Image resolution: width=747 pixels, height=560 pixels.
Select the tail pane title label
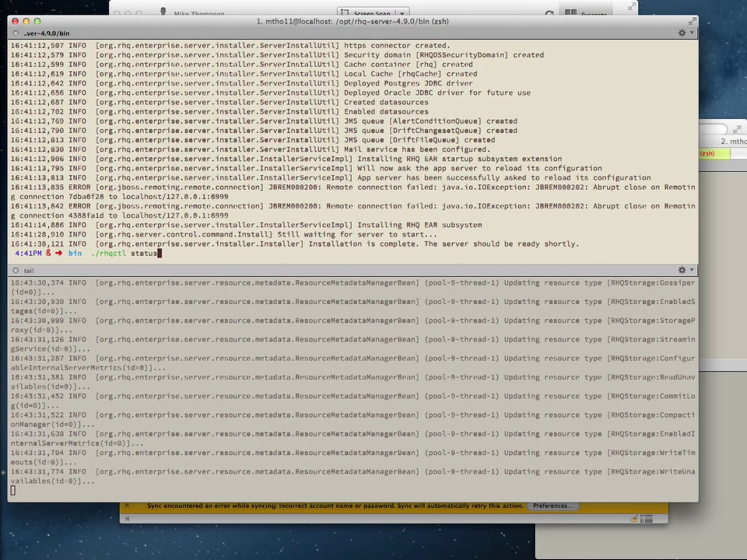[x=29, y=270]
